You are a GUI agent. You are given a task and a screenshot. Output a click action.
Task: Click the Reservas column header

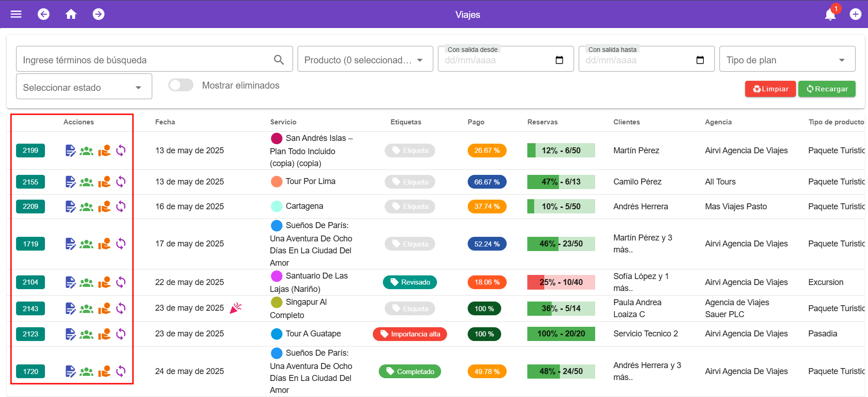[x=542, y=122]
